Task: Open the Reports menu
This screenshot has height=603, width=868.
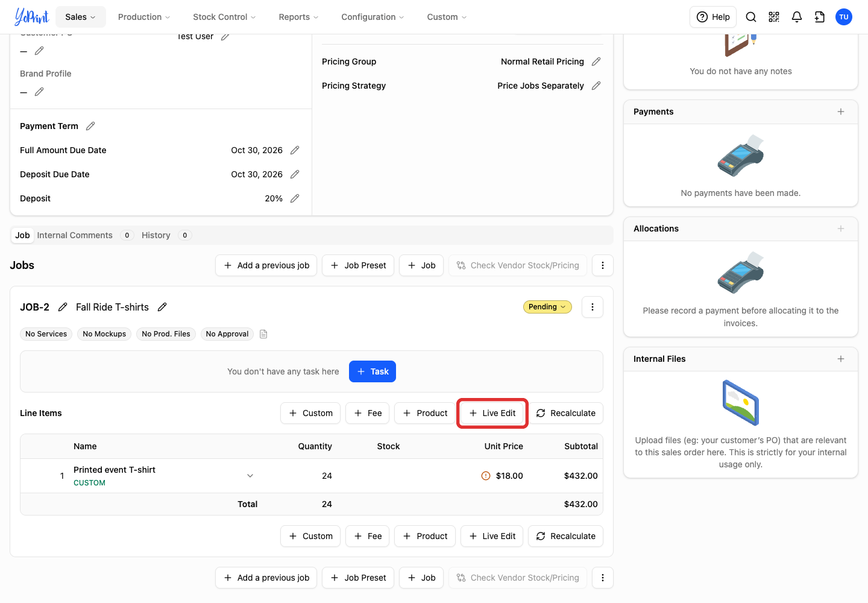Action: (x=298, y=17)
